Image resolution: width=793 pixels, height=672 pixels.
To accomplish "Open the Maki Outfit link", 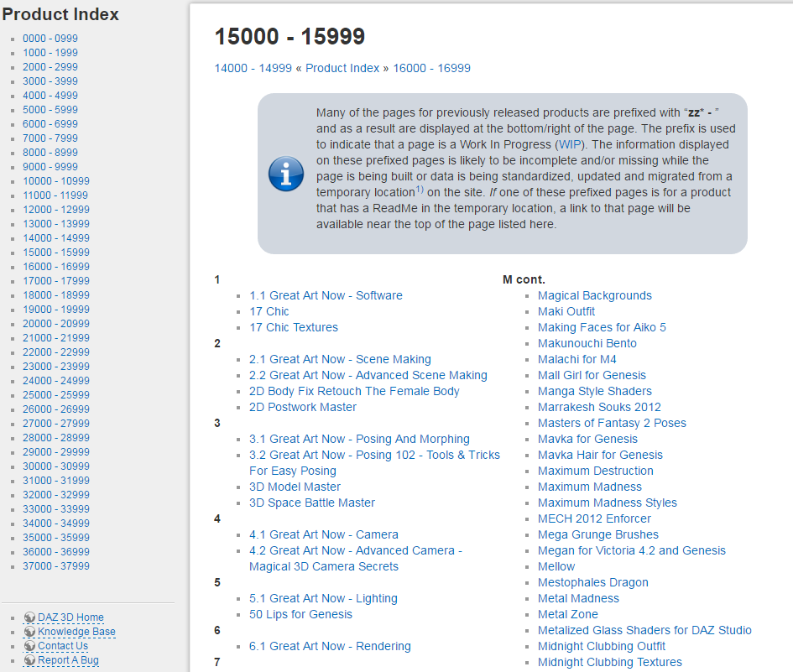I will coord(566,311).
